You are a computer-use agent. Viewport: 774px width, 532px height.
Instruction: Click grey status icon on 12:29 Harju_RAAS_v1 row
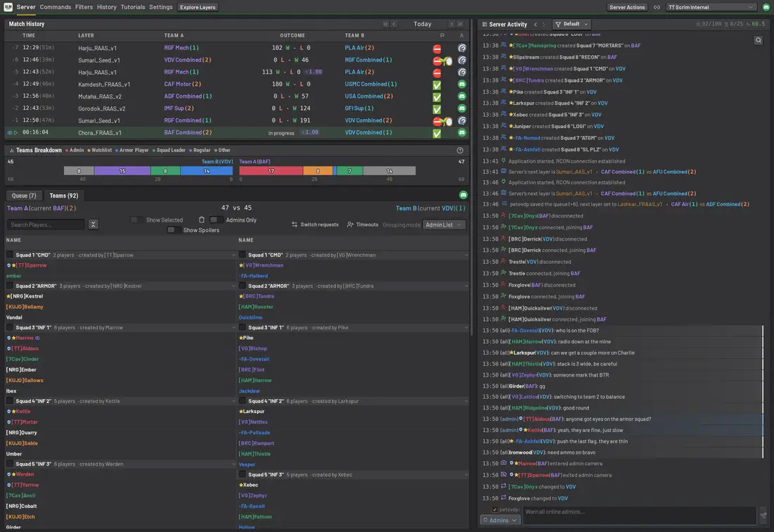point(462,48)
